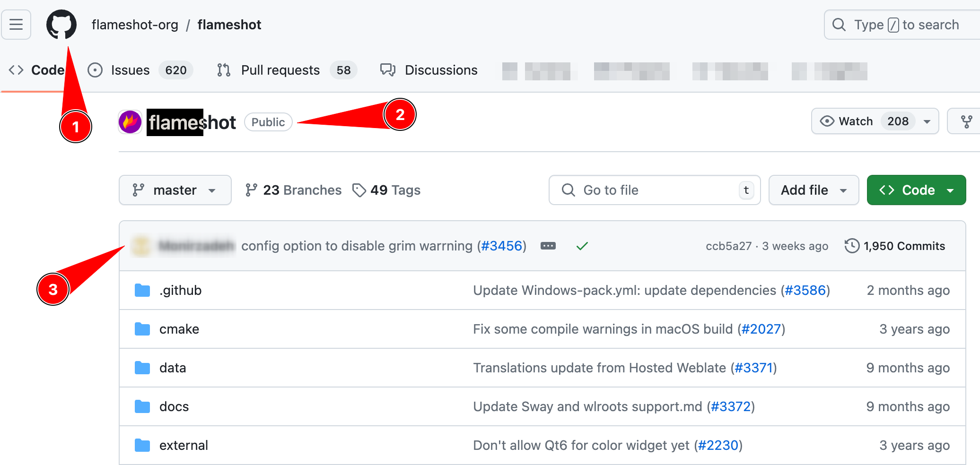The image size is (980, 465).
Task: Open commit hash ccb5a27
Action: [x=728, y=246]
